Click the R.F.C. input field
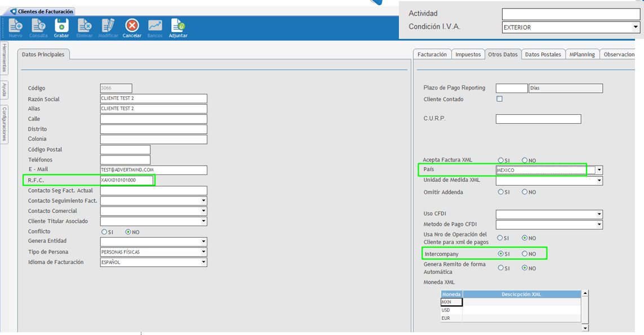 (127, 180)
